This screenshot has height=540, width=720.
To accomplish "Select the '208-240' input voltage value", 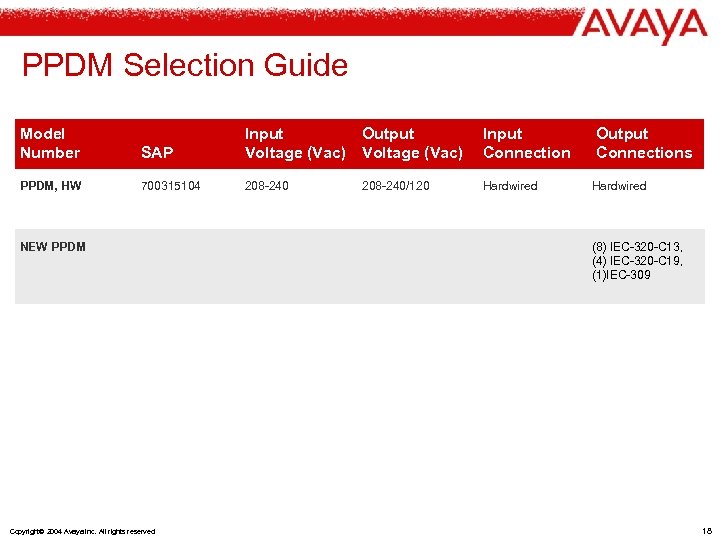I will click(266, 186).
